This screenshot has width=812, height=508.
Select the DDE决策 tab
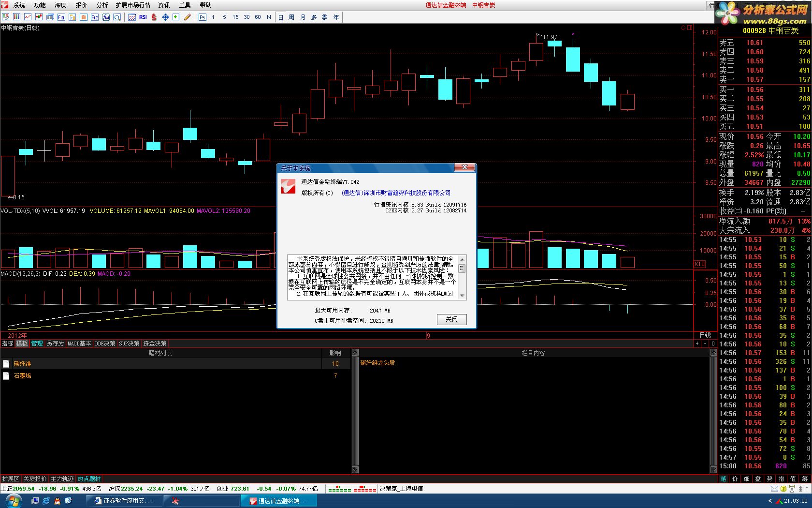105,344
